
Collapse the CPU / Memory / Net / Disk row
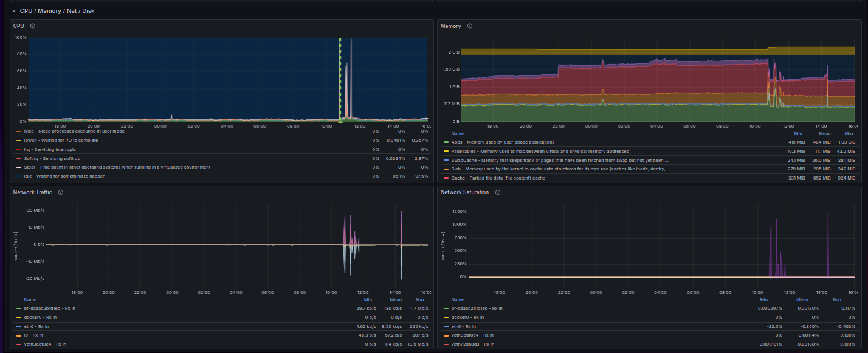tap(14, 11)
